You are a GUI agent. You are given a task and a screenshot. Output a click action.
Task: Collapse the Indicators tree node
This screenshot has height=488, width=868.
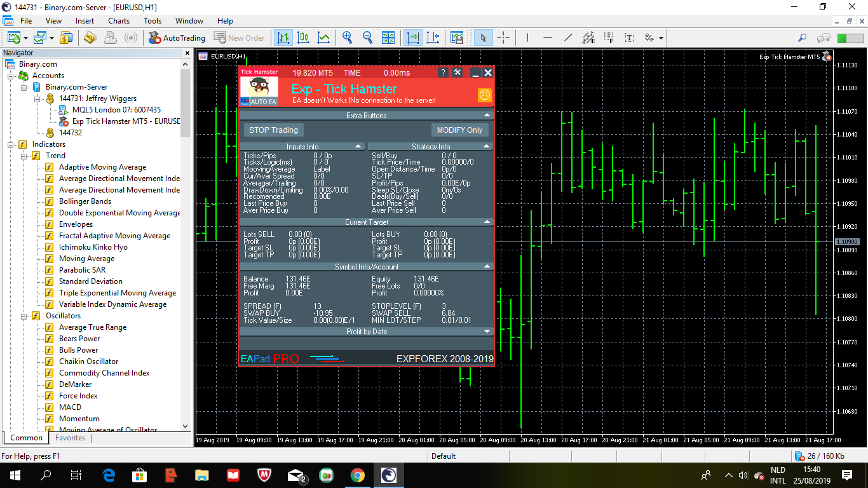click(10, 144)
